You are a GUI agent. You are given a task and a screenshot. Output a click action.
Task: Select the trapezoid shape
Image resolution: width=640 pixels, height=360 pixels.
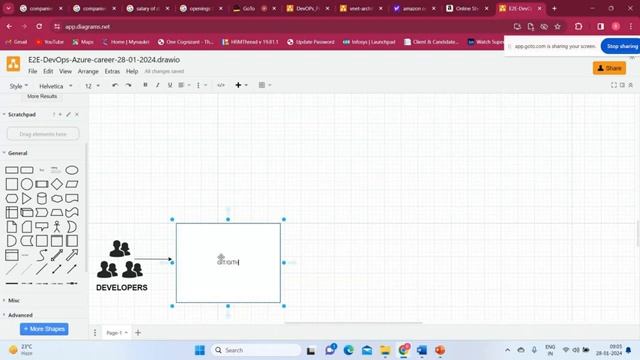click(57, 212)
